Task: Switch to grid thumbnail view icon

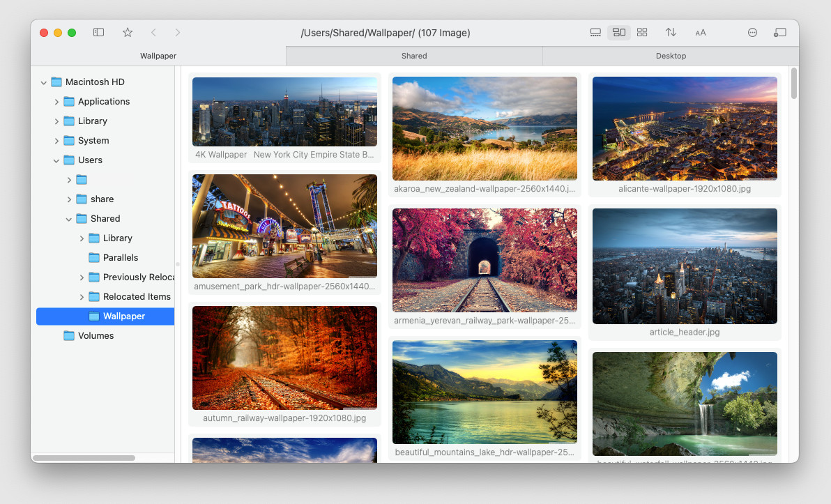Action: click(642, 32)
